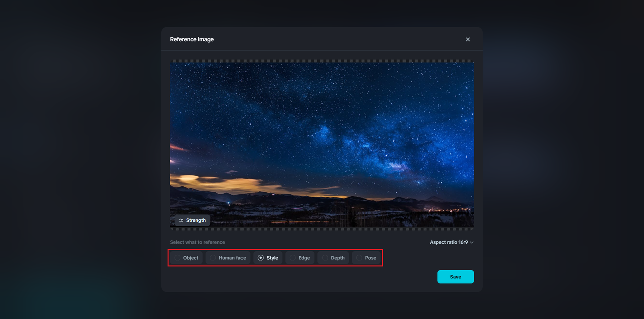
Task: Save the reference image settings
Action: [455, 277]
